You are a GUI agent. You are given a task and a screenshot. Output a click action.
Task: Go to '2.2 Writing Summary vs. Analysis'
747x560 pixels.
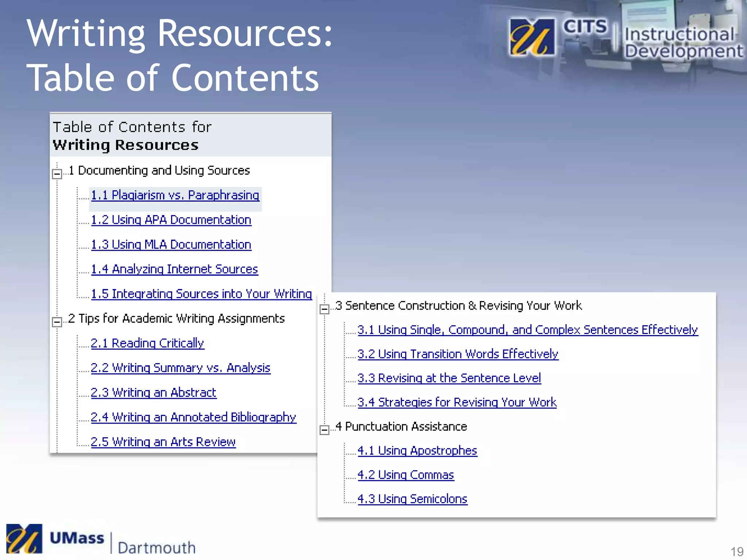[x=181, y=368]
